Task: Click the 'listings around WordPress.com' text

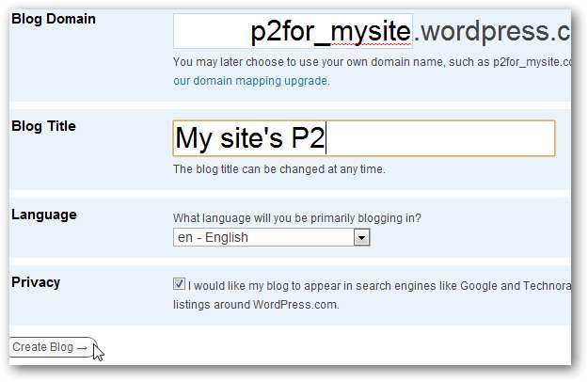Action: (256, 305)
